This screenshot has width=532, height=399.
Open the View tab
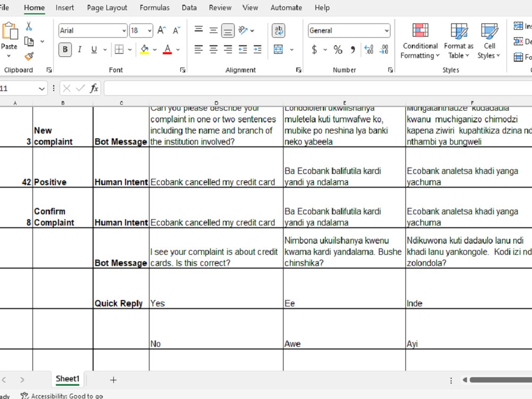click(250, 7)
